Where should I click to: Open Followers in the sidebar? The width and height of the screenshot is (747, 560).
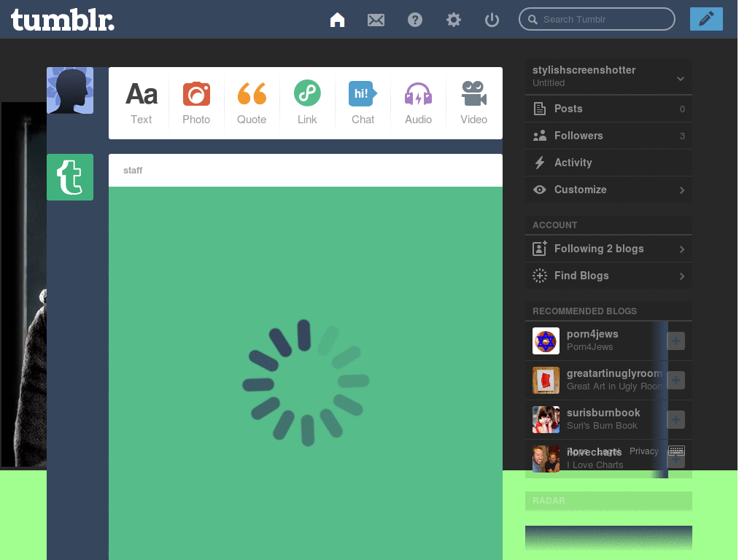pyautogui.click(x=608, y=136)
